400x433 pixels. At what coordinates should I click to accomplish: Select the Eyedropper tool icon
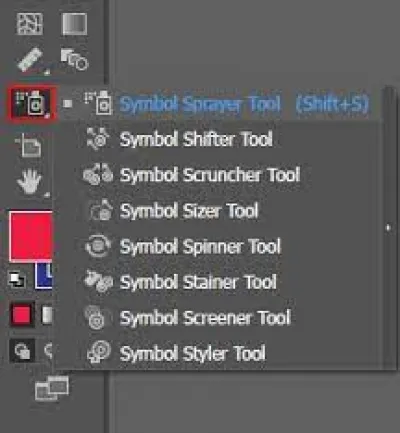[x=31, y=60]
